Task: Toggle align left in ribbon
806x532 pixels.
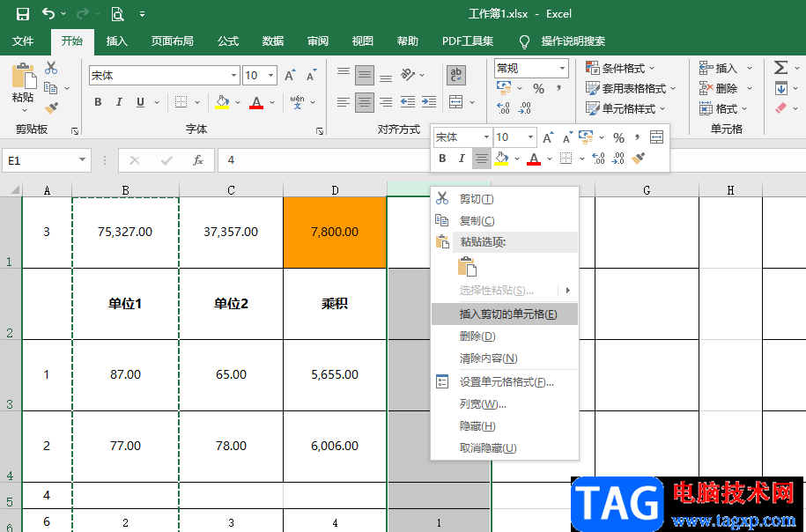Action: click(x=344, y=102)
